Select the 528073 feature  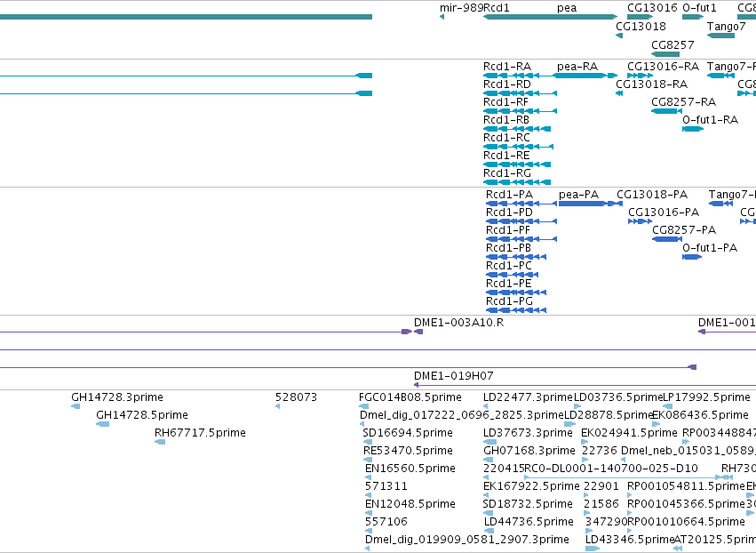click(278, 406)
